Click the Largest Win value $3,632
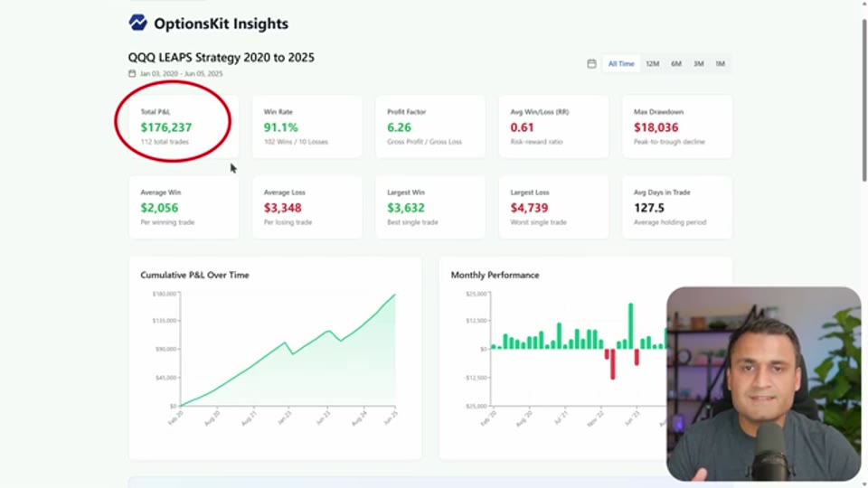The height and width of the screenshot is (488, 868). (x=406, y=208)
